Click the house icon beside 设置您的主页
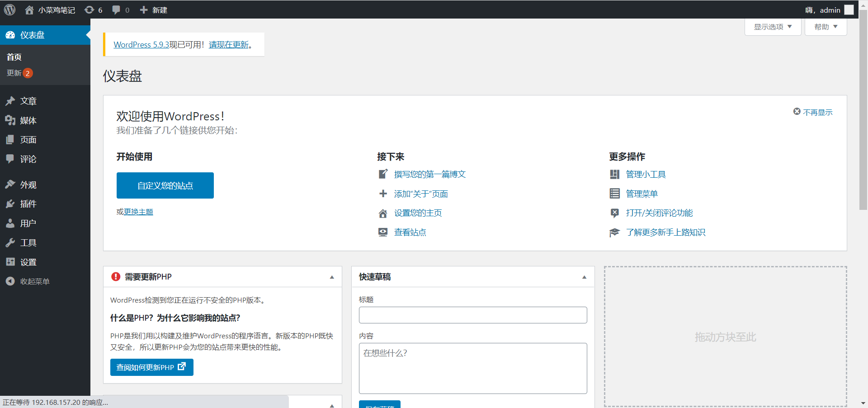 coord(383,213)
